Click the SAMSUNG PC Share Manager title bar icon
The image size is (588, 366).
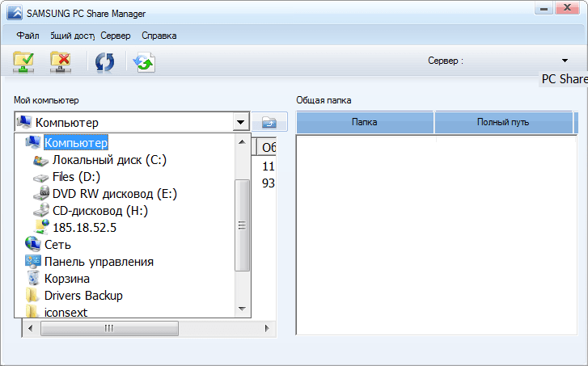pyautogui.click(x=15, y=12)
